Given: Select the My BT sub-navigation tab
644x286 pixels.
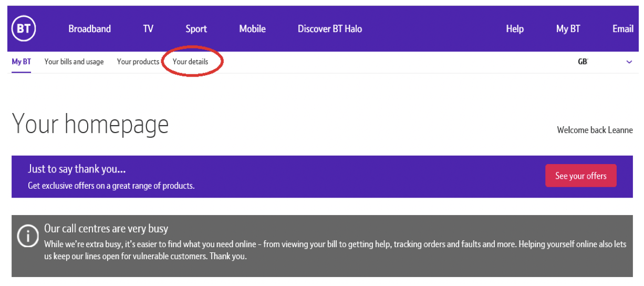Looking at the screenshot, I should 22,62.
